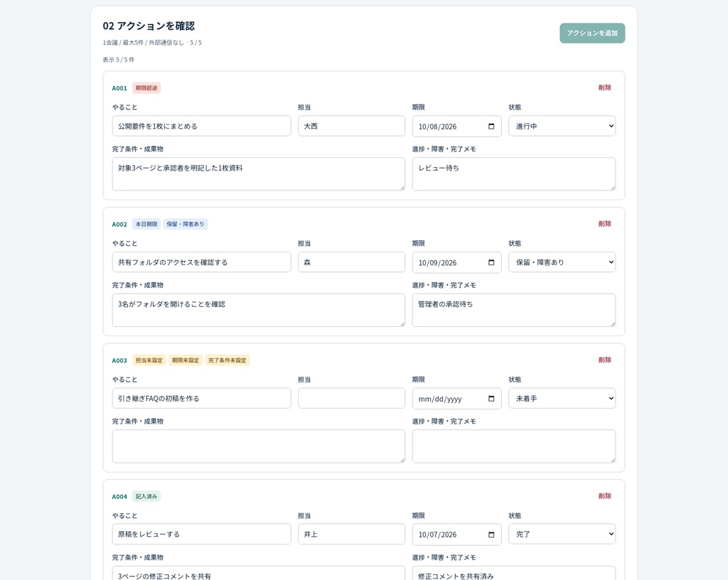Click the 担当未設定 badge on A003
The image size is (728, 580).
point(149,360)
